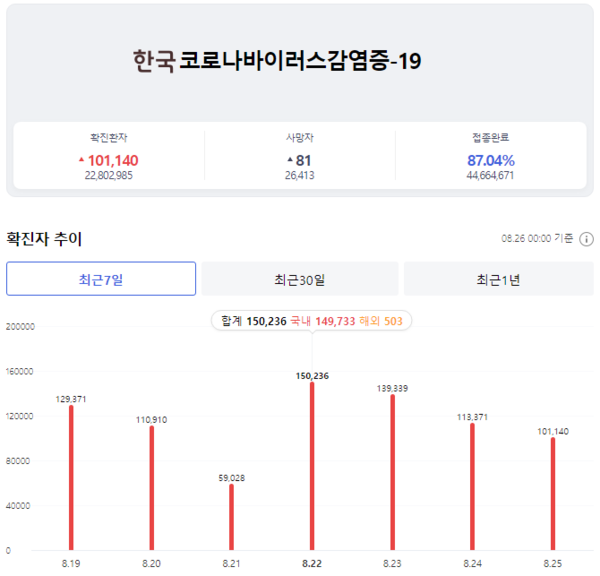Viewport: 600px width, 576px height.
Task: Click the tooltip total 합계 150,236
Action: pos(254,321)
